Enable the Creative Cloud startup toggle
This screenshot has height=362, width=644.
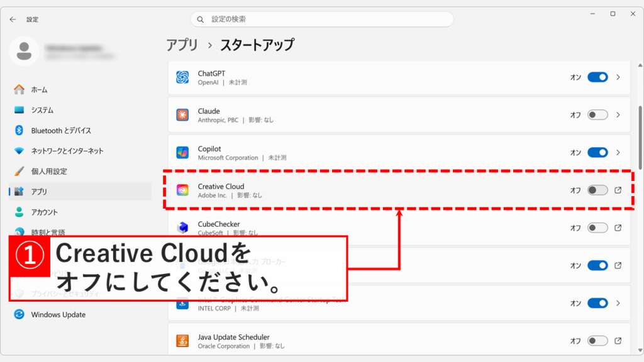coord(597,190)
